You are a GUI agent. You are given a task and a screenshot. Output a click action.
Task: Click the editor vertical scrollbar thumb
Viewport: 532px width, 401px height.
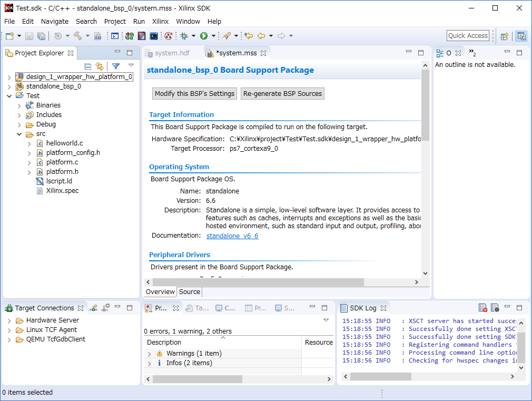pos(425,105)
